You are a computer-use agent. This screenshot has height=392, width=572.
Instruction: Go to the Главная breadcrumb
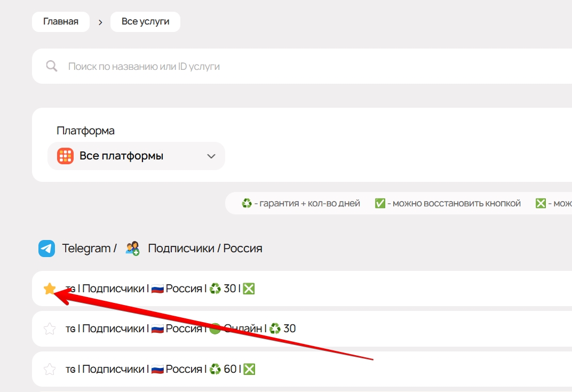(x=61, y=22)
